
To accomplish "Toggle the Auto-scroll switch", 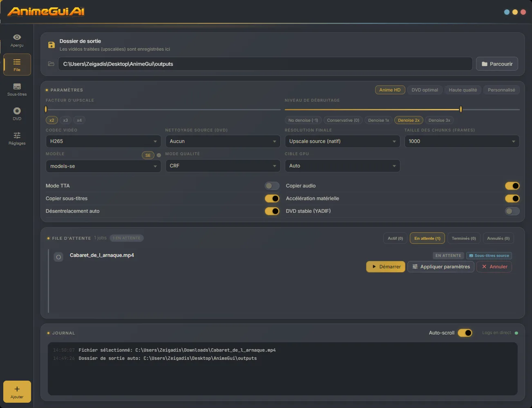I will (465, 333).
